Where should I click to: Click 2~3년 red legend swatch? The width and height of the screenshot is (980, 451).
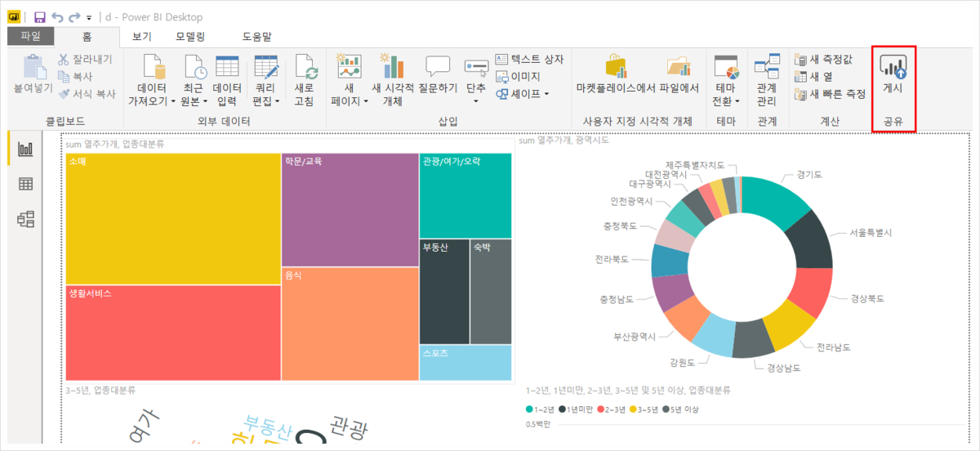click(600, 409)
